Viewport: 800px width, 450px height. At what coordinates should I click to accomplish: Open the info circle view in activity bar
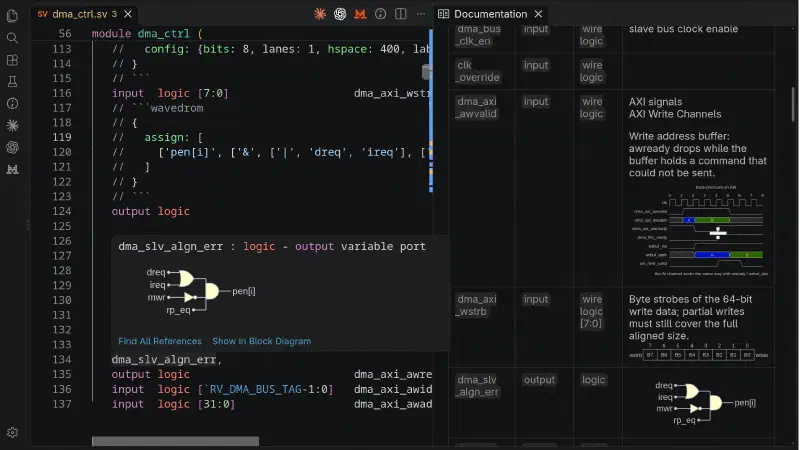click(12, 104)
